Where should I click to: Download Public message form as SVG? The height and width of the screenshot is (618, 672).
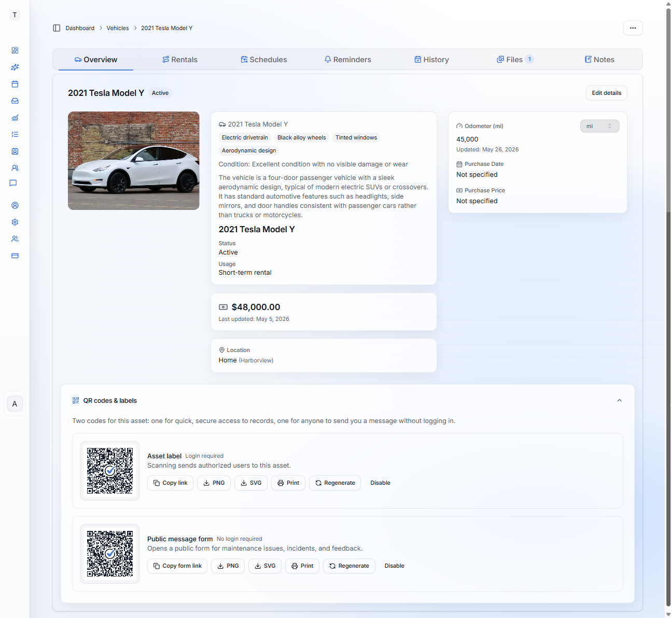(x=265, y=566)
